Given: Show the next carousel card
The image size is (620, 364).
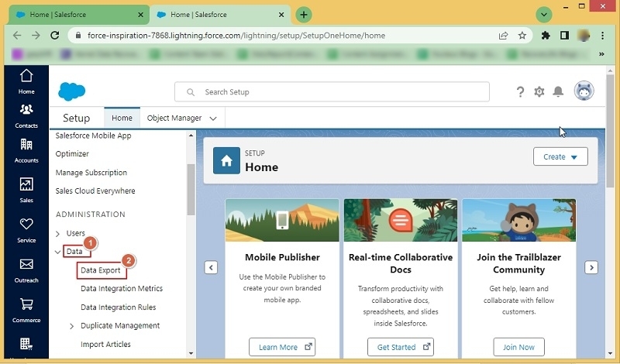Looking at the screenshot, I should point(591,267).
